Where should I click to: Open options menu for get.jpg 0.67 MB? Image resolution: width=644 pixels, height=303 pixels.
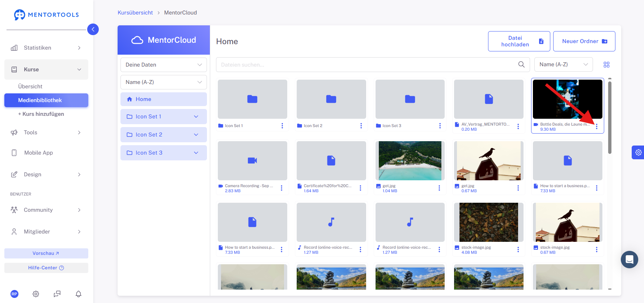pos(518,188)
